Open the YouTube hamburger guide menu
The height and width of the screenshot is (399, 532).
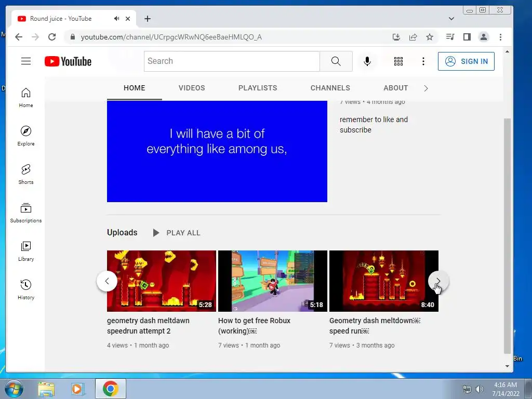pos(26,61)
